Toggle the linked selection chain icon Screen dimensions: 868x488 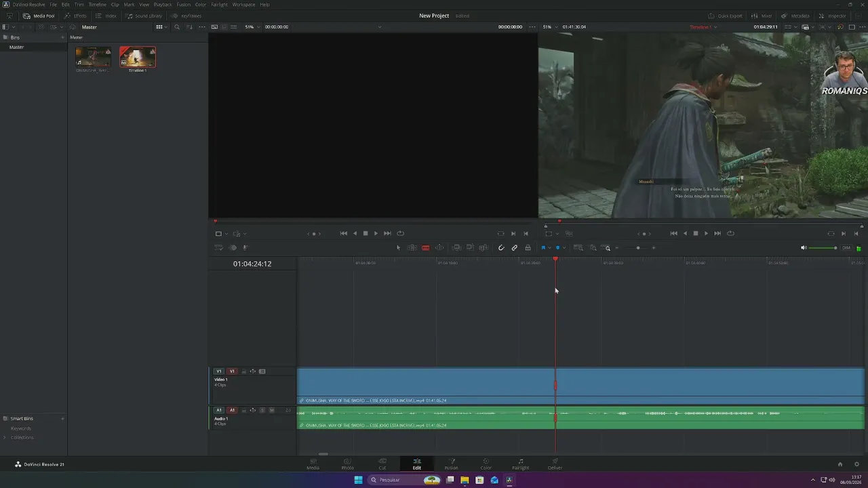pyautogui.click(x=515, y=248)
